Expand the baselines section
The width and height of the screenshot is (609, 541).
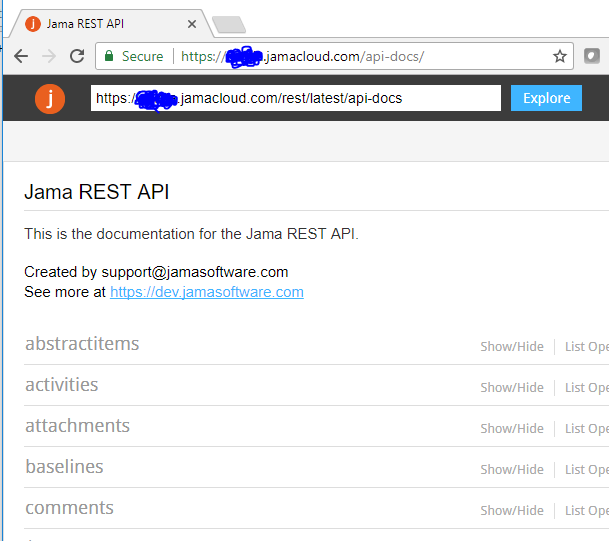point(64,467)
